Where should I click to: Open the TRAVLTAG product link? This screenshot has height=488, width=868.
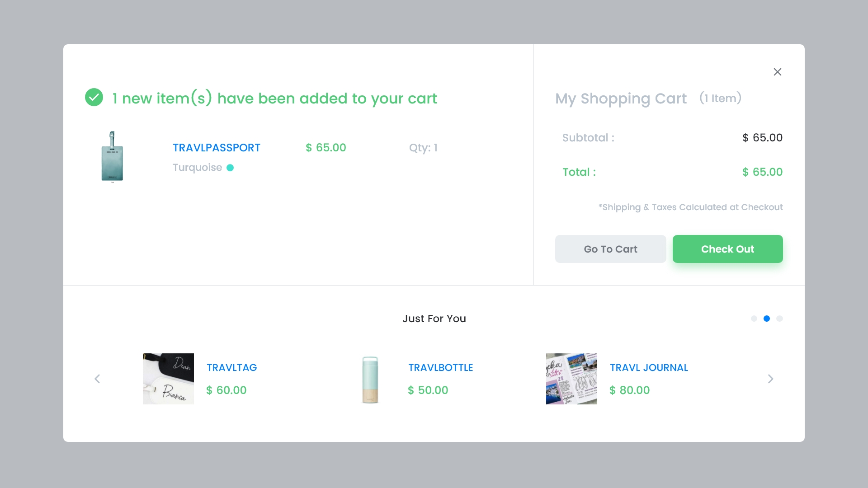coord(231,368)
